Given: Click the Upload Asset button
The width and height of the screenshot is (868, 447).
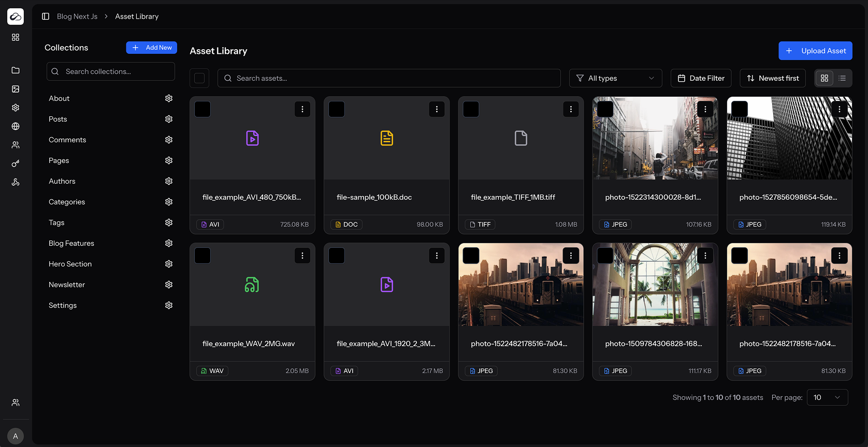Looking at the screenshot, I should 815,51.
